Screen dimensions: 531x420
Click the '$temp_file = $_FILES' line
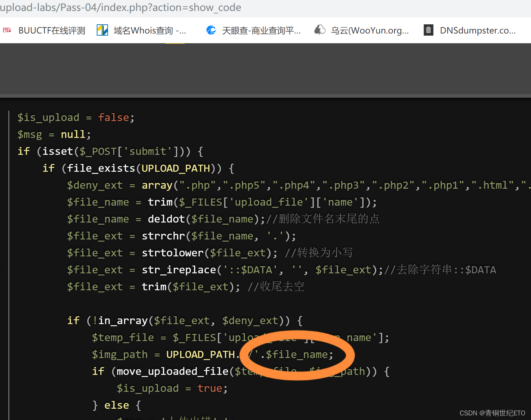tap(240, 337)
